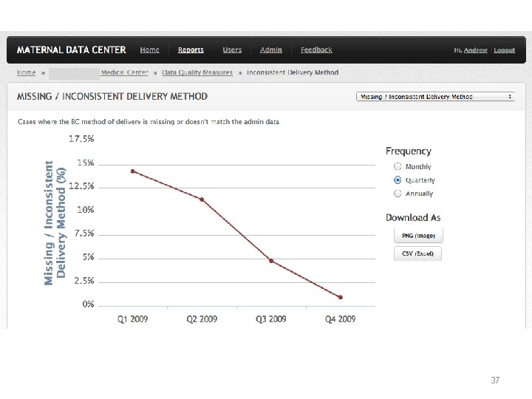
Task: Click the Data Quality Measures breadcrumb
Action: click(197, 72)
